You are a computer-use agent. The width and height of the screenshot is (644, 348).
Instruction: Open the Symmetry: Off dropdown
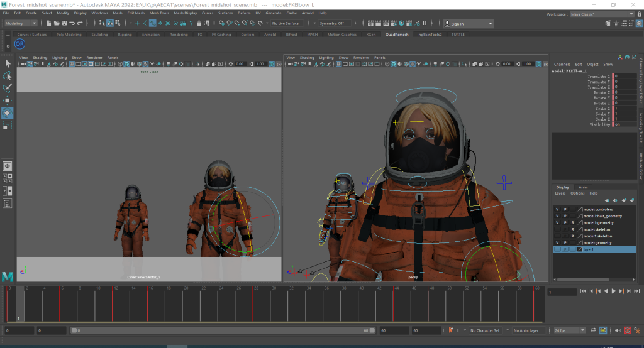(335, 23)
